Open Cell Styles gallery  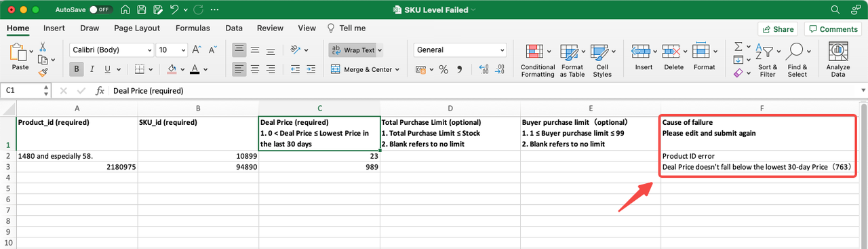pos(602,60)
